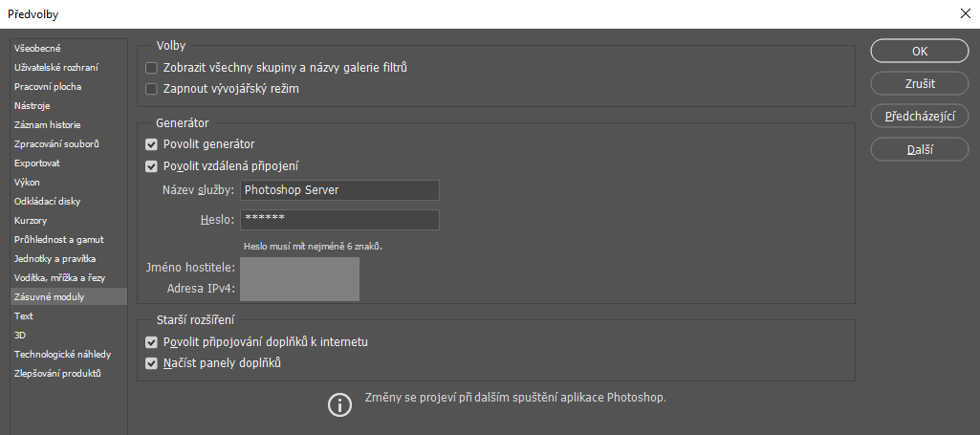Click the Název služby text field

click(339, 190)
